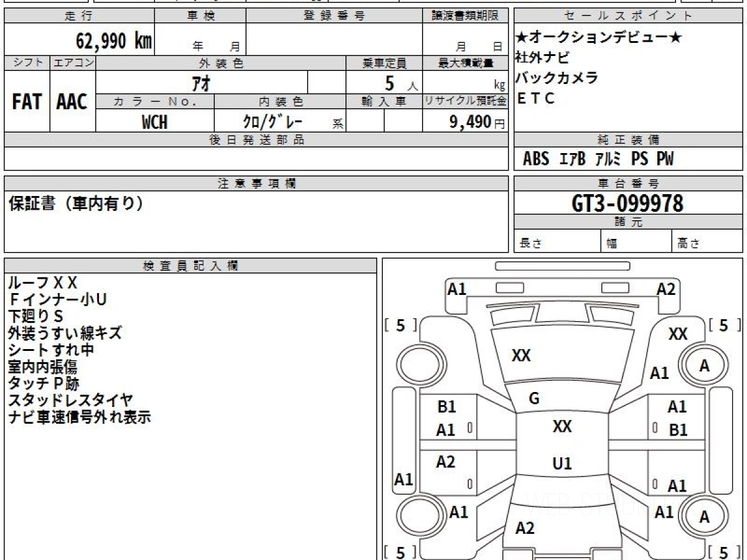Click the 幅 dimension label
The image size is (747, 560).
point(612,244)
